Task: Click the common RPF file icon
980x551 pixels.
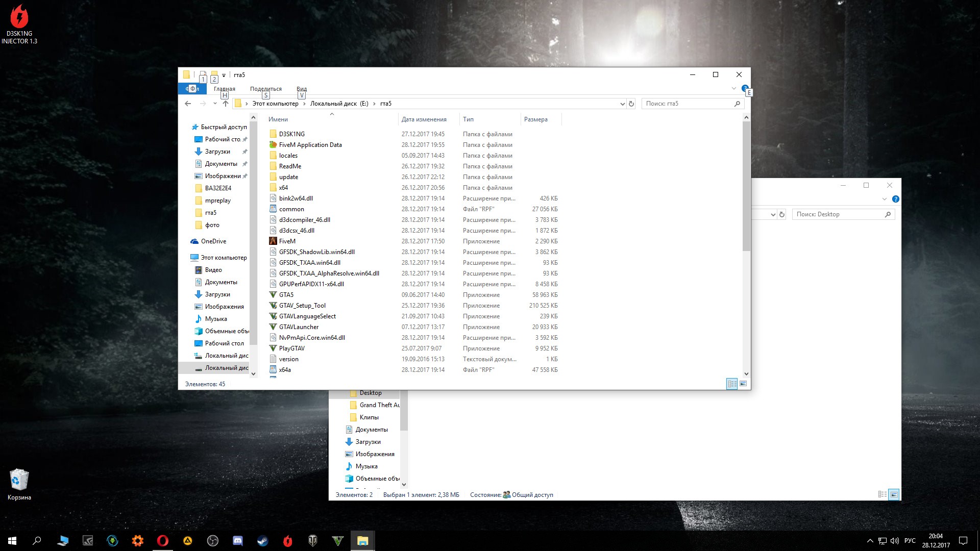Action: [x=273, y=209]
